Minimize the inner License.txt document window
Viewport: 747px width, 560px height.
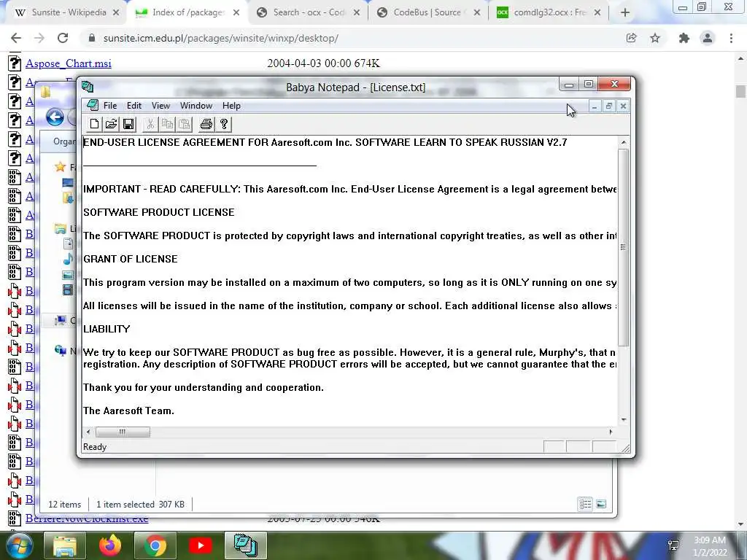594,106
